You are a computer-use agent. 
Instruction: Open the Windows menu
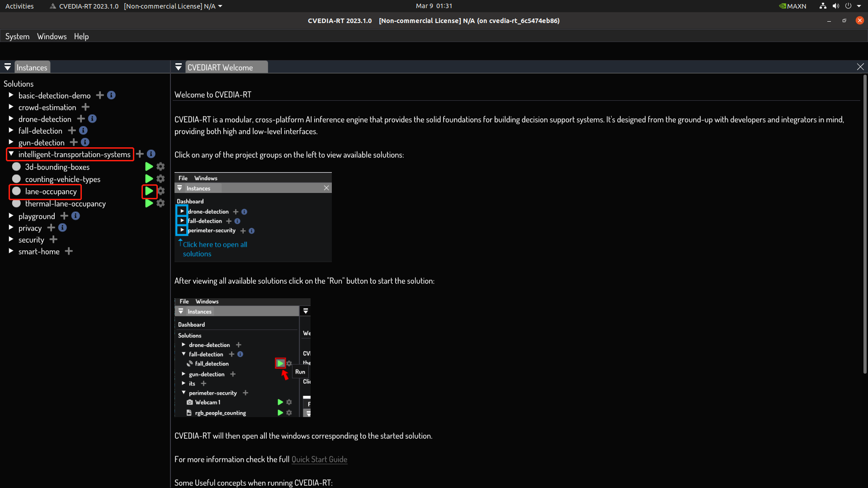[52, 37]
